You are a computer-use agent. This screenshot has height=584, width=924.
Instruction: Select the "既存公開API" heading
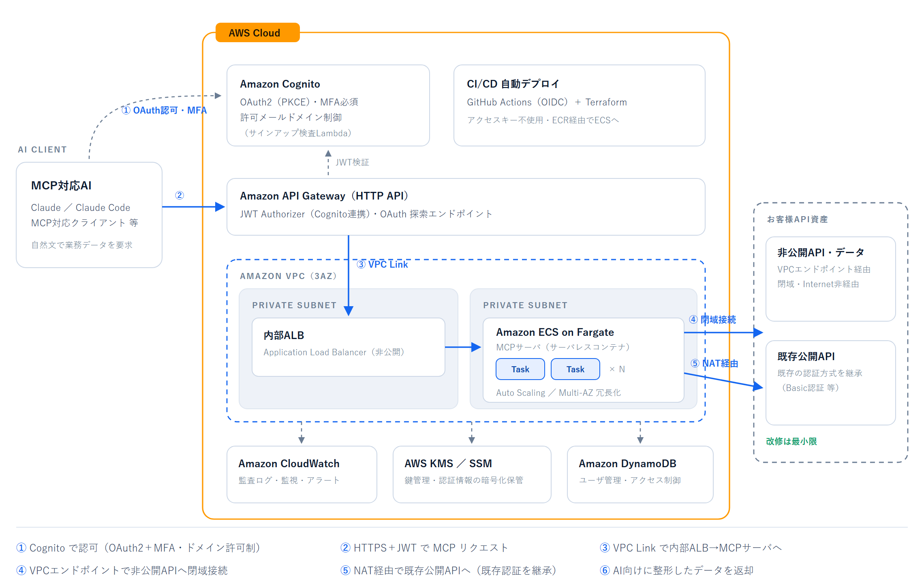(806, 356)
